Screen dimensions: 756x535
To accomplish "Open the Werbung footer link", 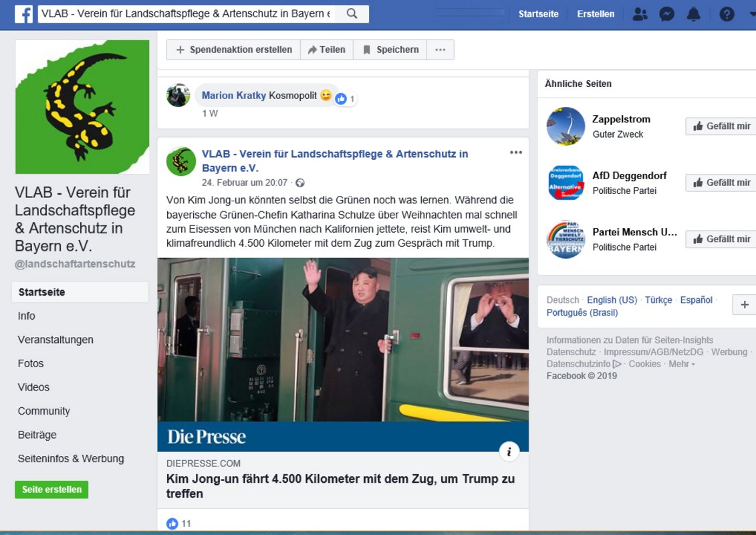I will pos(729,352).
